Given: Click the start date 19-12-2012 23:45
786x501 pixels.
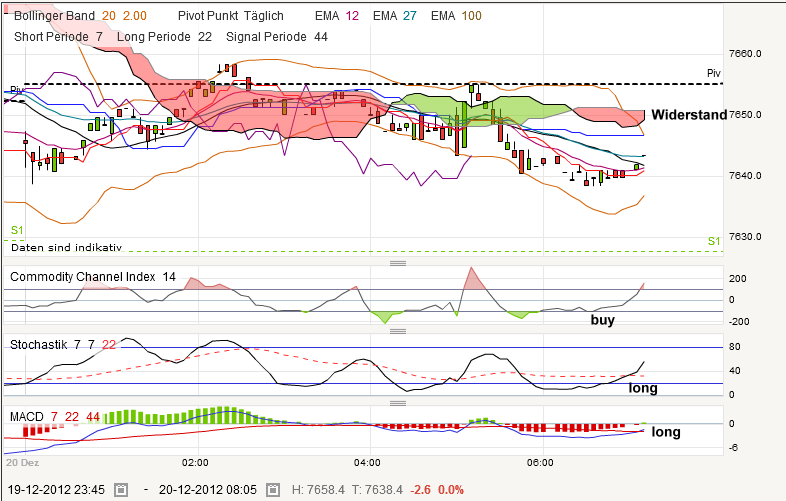Looking at the screenshot, I should [56, 489].
